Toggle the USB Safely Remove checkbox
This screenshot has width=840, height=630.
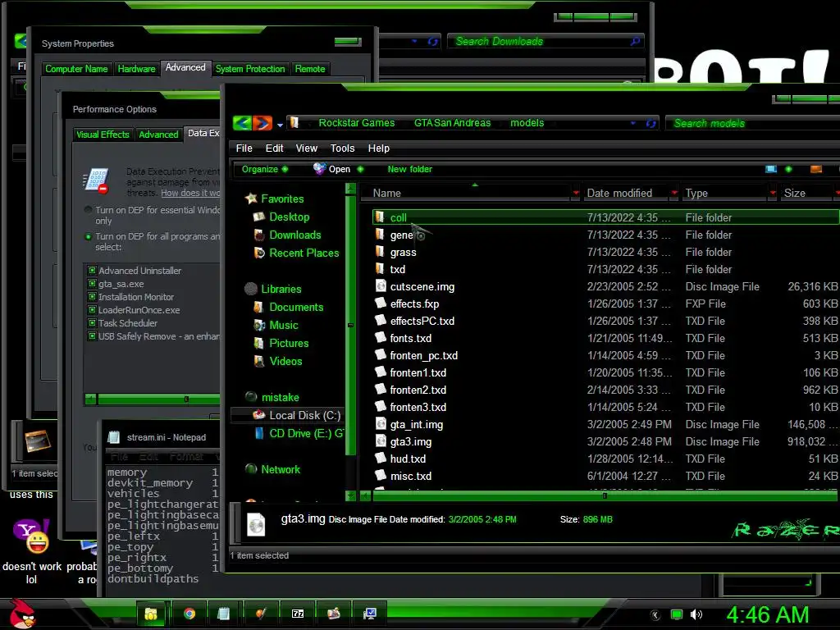(x=92, y=336)
